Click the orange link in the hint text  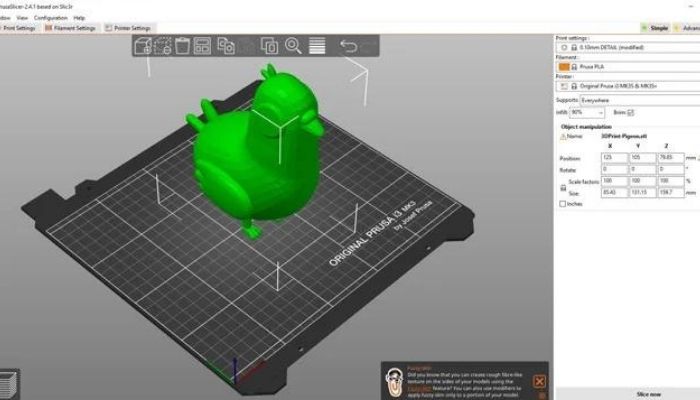419,388
